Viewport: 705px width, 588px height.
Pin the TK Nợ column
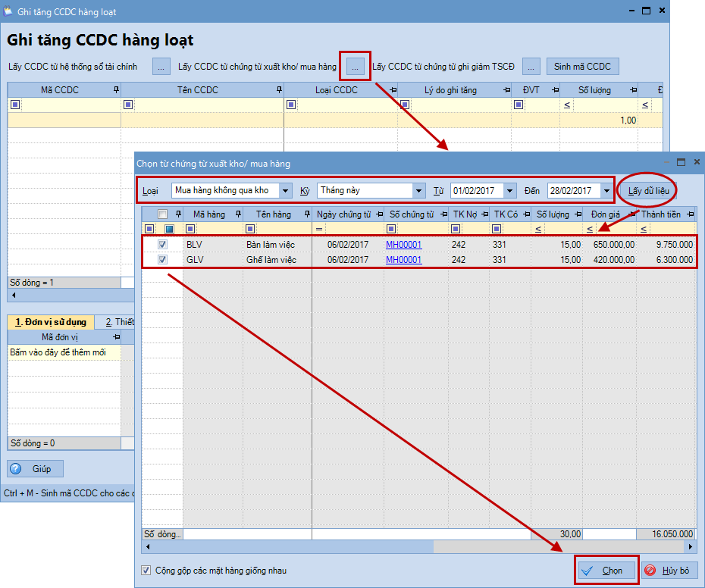(x=484, y=214)
